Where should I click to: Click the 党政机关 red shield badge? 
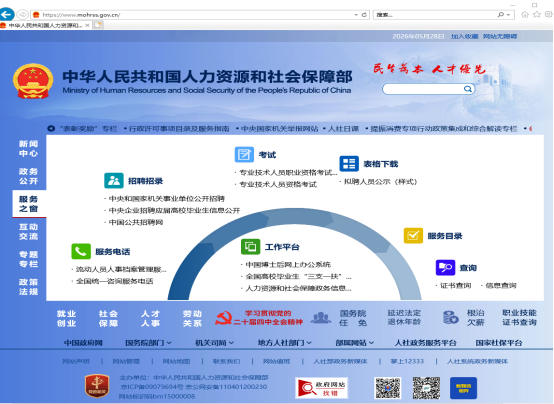tap(97, 386)
